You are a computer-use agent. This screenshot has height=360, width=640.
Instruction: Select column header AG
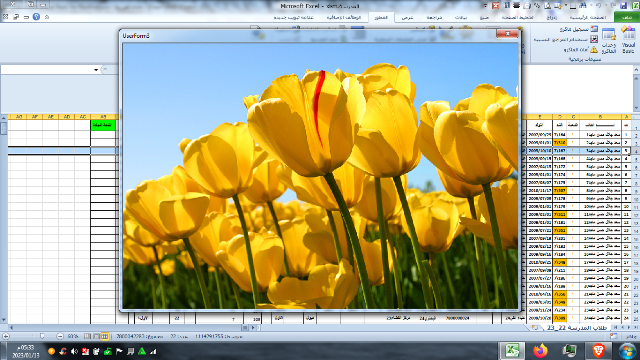tap(18, 117)
